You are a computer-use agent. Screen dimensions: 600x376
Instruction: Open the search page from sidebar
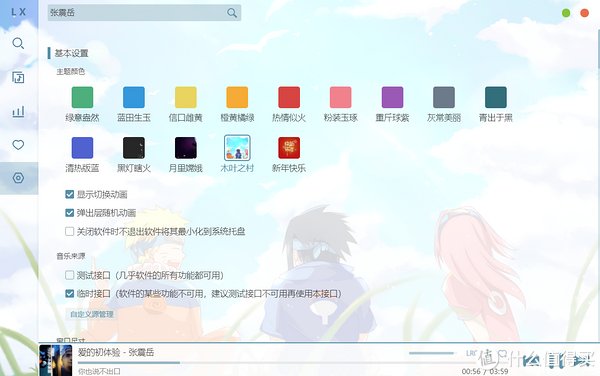18,43
